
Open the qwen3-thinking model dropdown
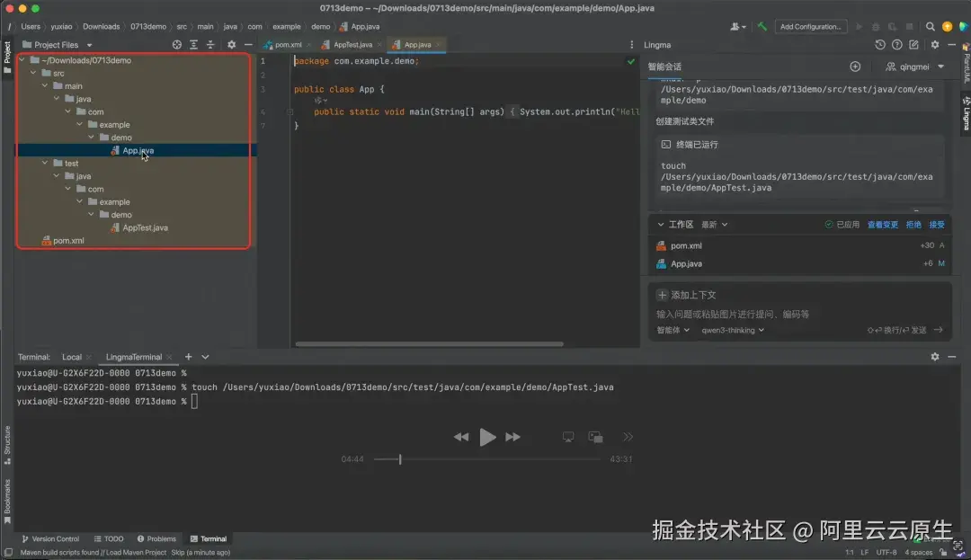point(733,330)
